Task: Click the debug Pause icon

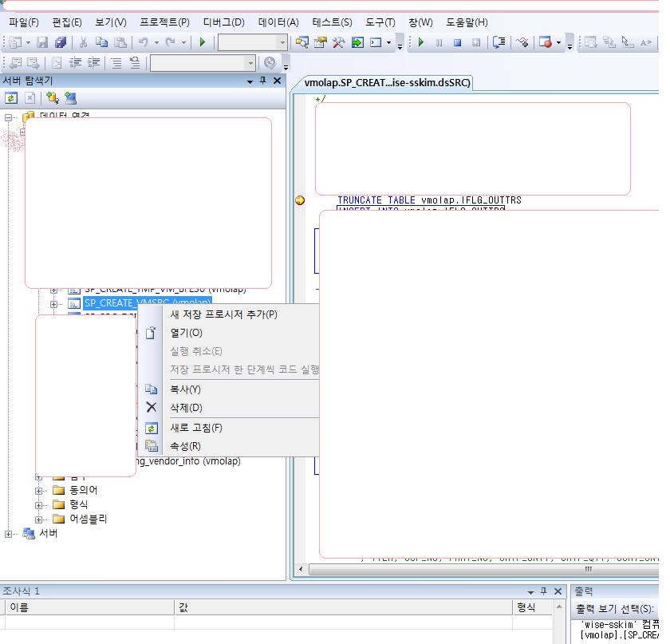Action: 439,42
